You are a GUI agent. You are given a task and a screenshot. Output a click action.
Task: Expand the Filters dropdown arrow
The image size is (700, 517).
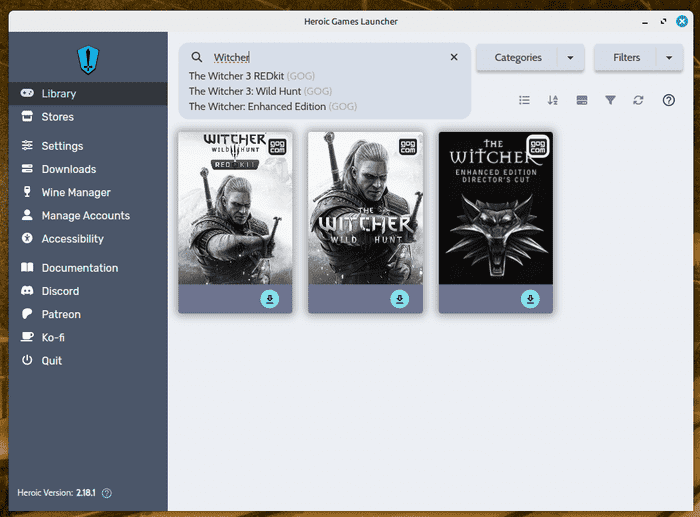[x=669, y=58]
